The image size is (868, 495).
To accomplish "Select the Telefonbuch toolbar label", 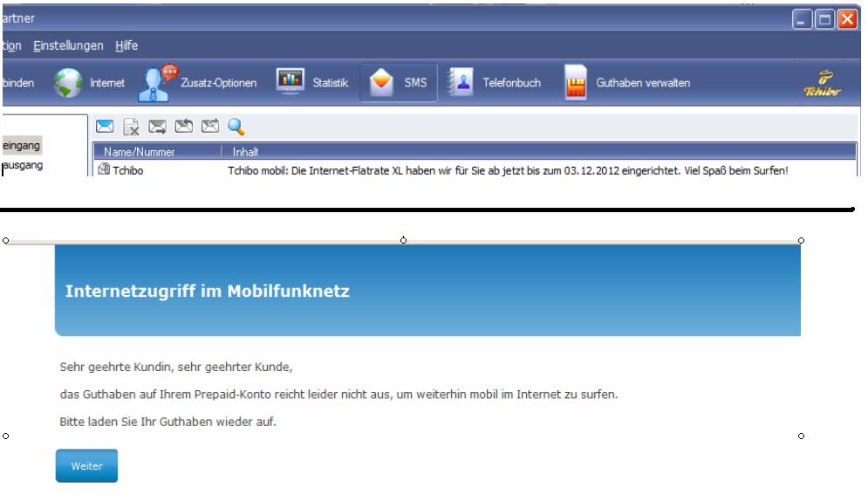I will [x=511, y=82].
